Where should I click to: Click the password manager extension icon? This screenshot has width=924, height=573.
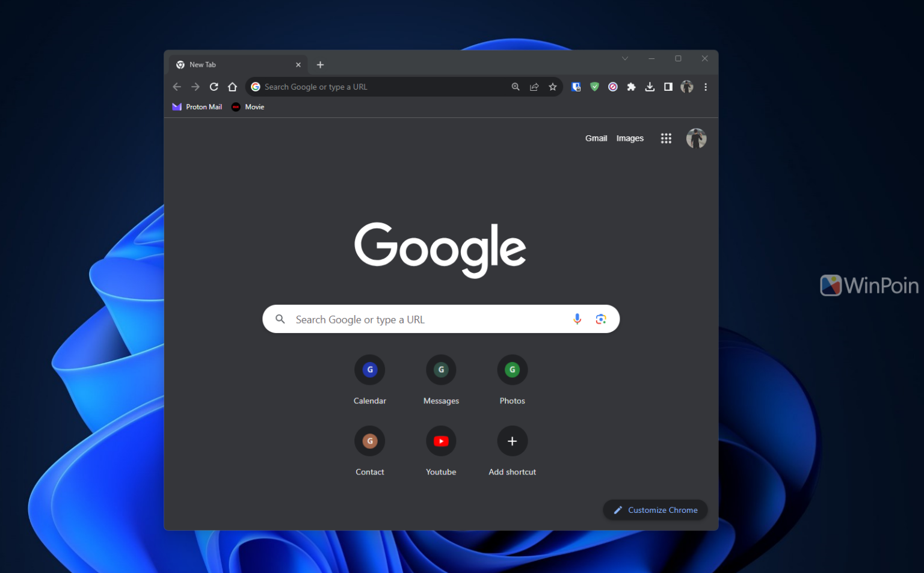(x=576, y=87)
